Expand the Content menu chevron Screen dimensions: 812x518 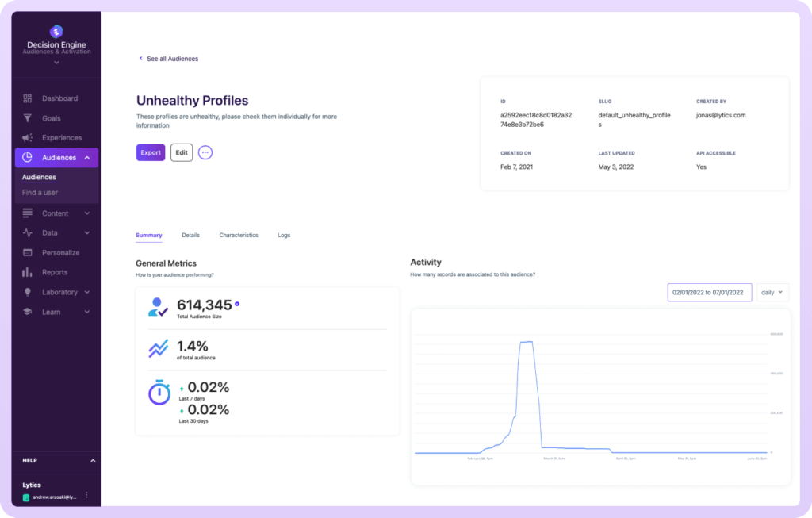86,213
